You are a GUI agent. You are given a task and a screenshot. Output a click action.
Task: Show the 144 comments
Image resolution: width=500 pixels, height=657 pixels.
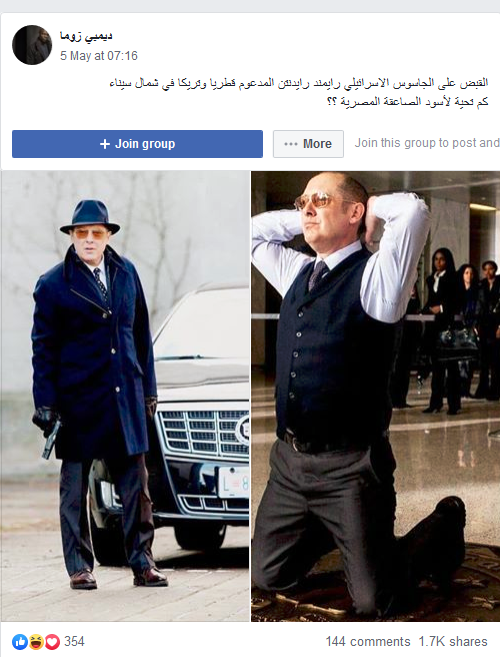point(368,641)
